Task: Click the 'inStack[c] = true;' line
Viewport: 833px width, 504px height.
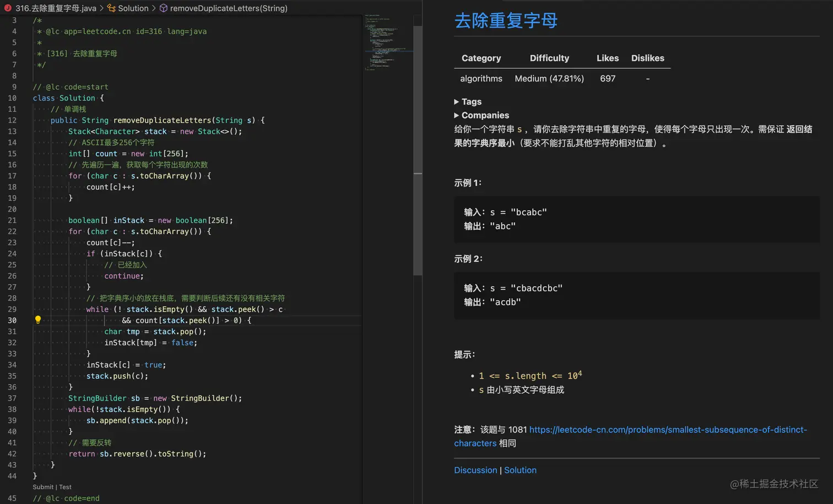Action: [x=126, y=365]
